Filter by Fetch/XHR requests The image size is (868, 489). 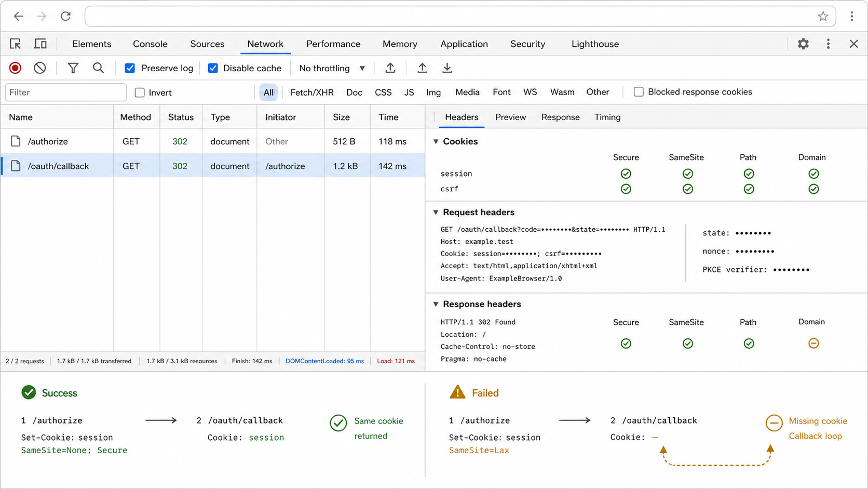pos(312,92)
